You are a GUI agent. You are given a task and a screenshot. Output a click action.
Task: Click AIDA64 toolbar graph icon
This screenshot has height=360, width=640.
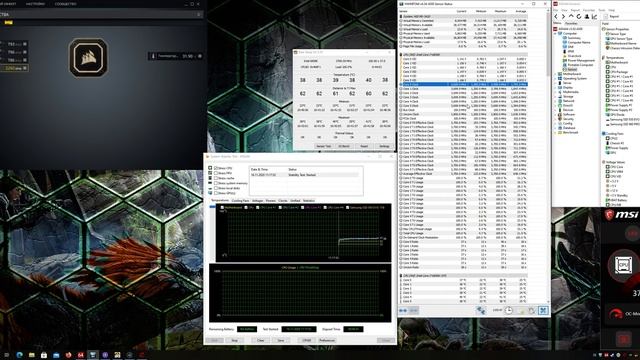[594, 16]
